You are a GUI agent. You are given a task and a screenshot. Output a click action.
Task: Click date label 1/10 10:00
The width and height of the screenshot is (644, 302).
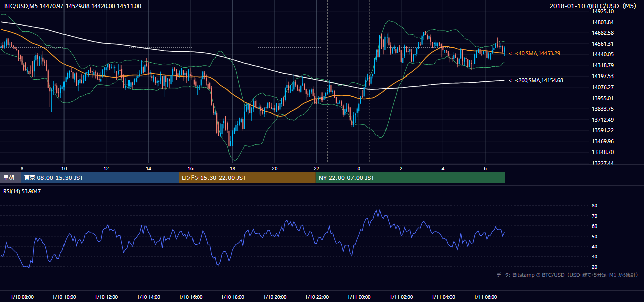coord(63,297)
